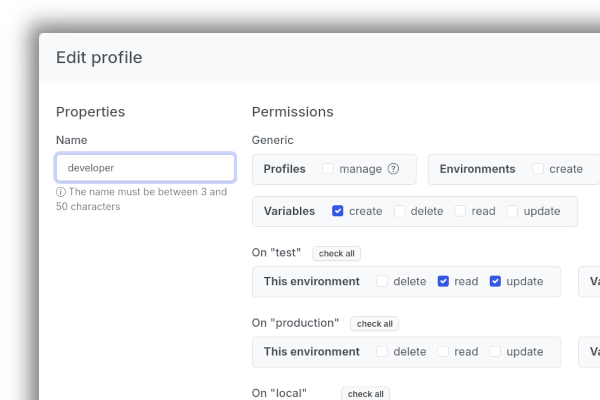The height and width of the screenshot is (400, 600).
Task: Uncheck read on the test environment
Action: (x=444, y=282)
